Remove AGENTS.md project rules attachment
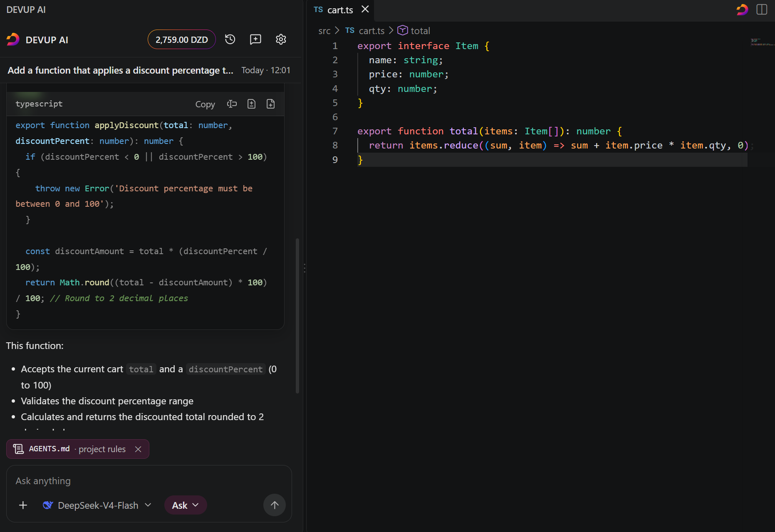The height and width of the screenshot is (532, 775). click(138, 449)
